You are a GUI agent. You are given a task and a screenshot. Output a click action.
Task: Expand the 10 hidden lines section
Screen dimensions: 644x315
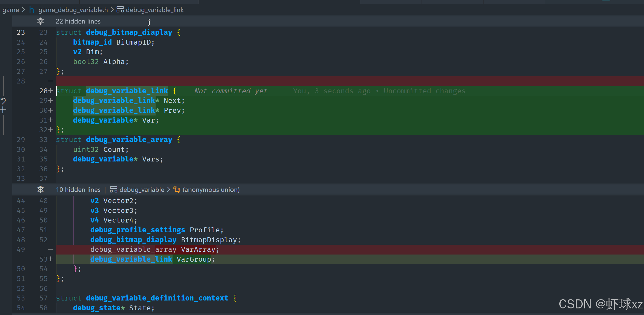78,189
